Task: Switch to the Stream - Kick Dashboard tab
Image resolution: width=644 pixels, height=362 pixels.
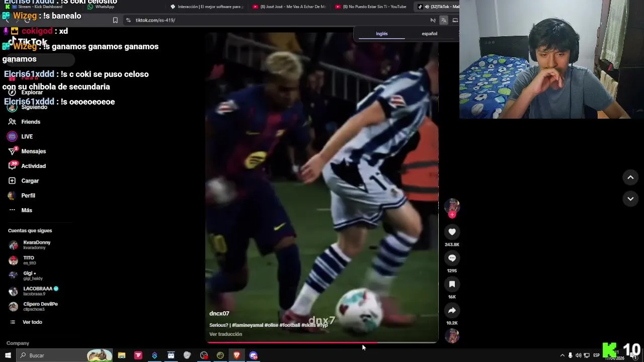Action: (40, 7)
